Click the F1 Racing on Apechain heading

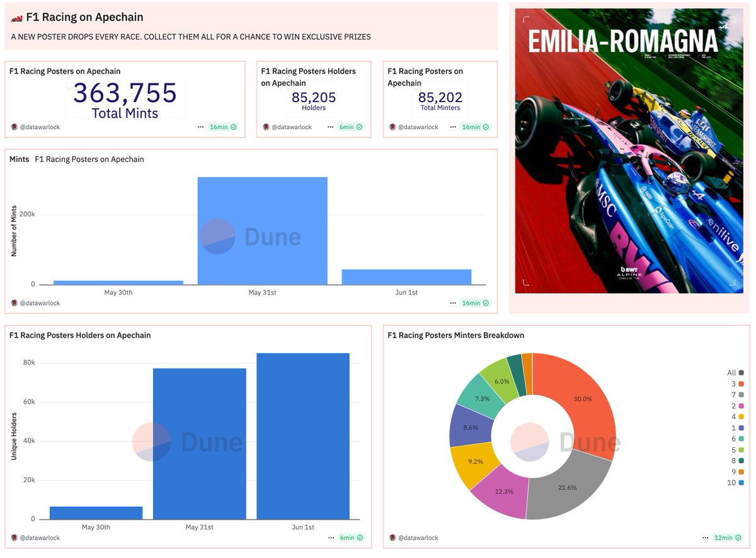click(x=84, y=18)
